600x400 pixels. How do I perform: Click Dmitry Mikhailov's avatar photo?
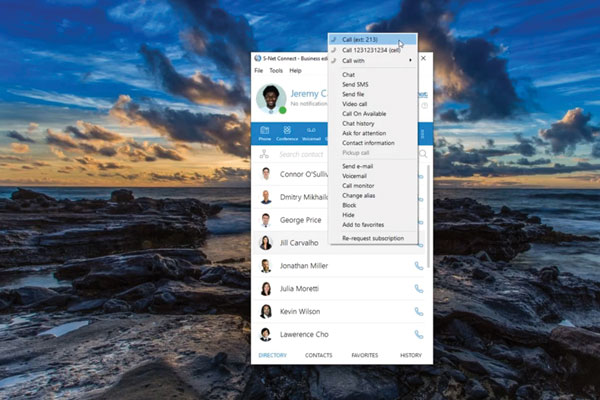(266, 197)
